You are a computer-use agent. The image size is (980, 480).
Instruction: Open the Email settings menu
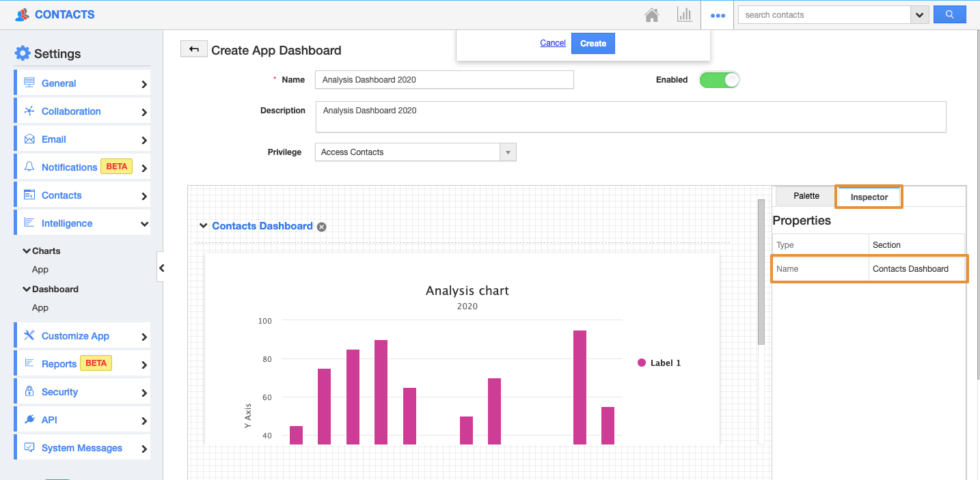[82, 139]
